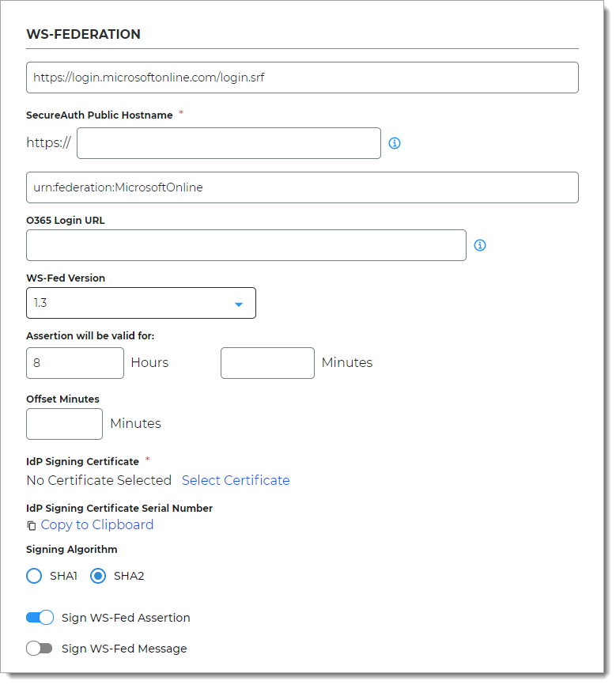Click the WS-FEDERATION section heading

tap(82, 34)
